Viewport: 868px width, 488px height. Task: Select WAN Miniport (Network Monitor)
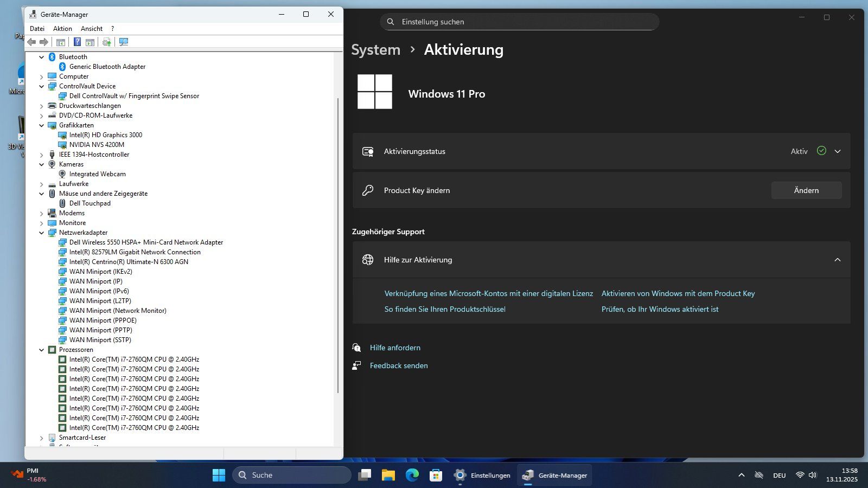coord(118,311)
